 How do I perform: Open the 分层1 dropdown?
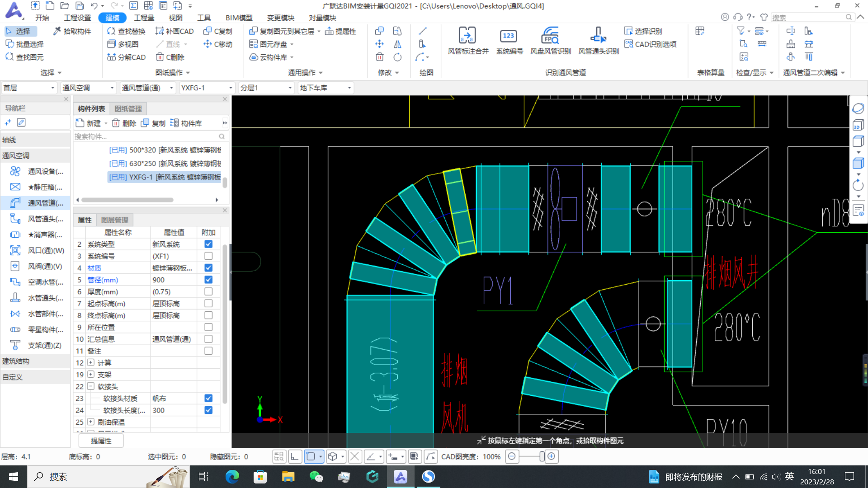tap(266, 88)
